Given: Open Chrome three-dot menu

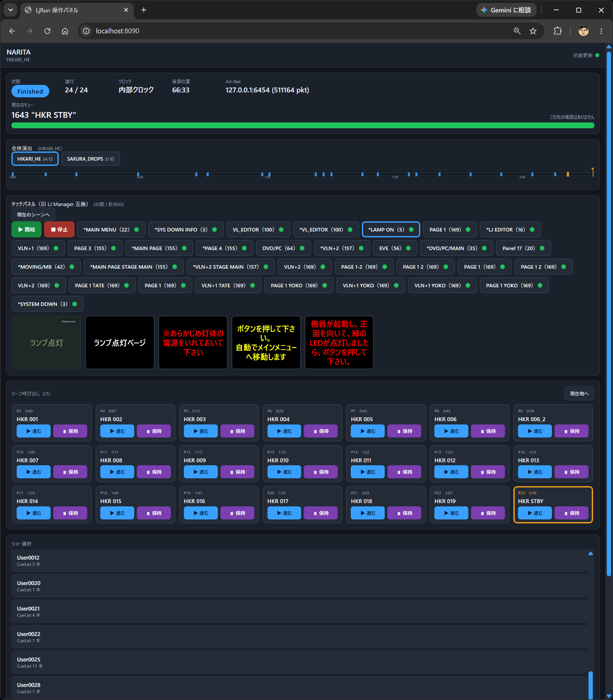Looking at the screenshot, I should tap(601, 31).
